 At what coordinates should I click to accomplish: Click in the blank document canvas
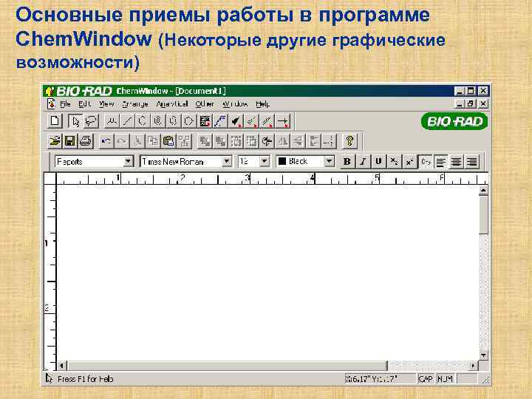[x=267, y=273]
